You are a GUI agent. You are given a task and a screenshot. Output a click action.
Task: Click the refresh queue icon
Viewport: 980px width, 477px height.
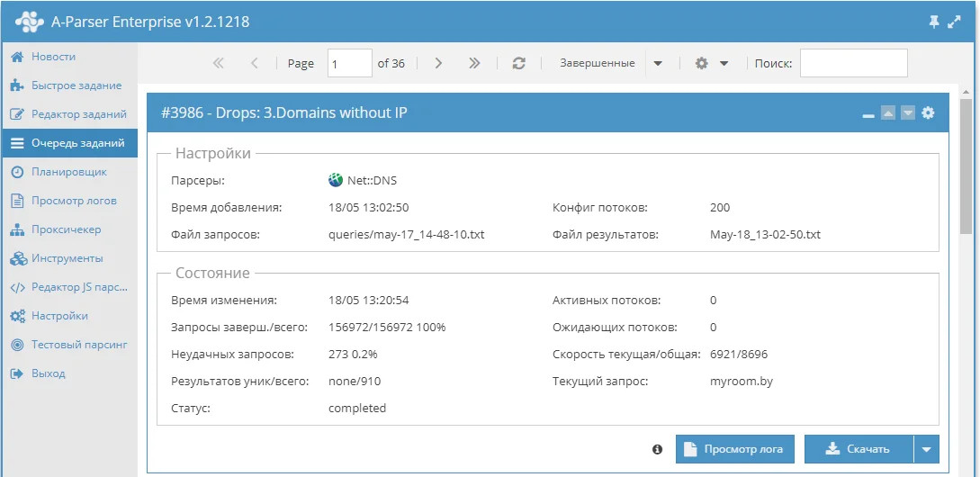[x=518, y=63]
